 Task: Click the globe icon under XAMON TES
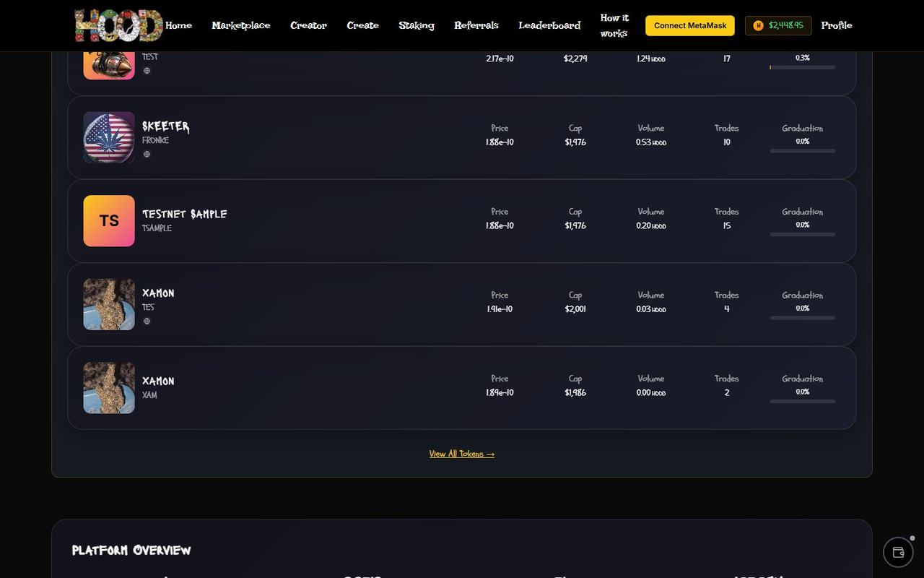[147, 321]
